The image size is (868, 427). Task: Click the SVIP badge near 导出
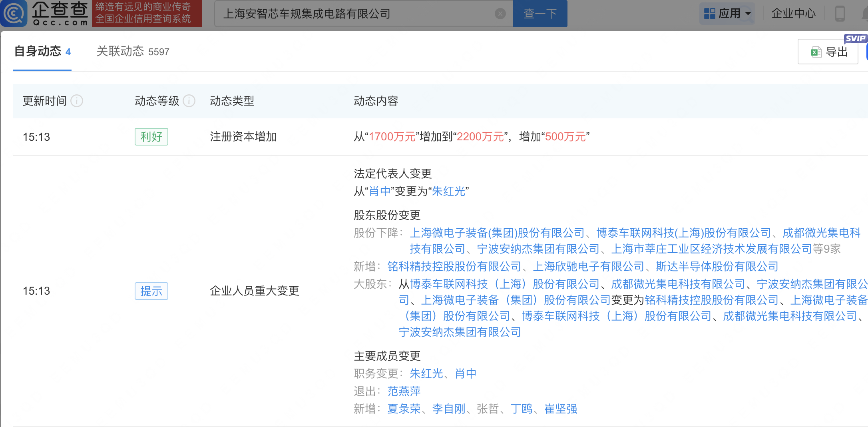[x=855, y=38]
